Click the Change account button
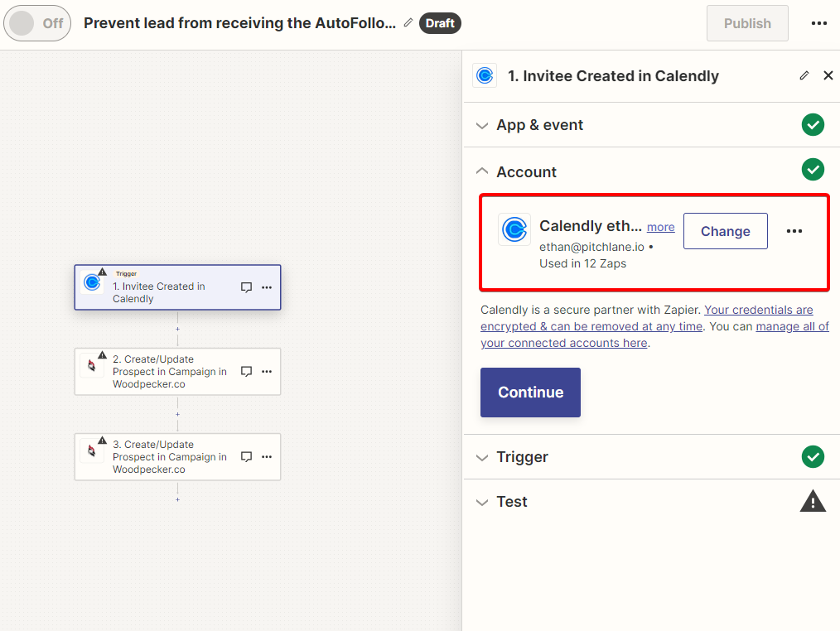The height and width of the screenshot is (631, 840). click(x=726, y=231)
